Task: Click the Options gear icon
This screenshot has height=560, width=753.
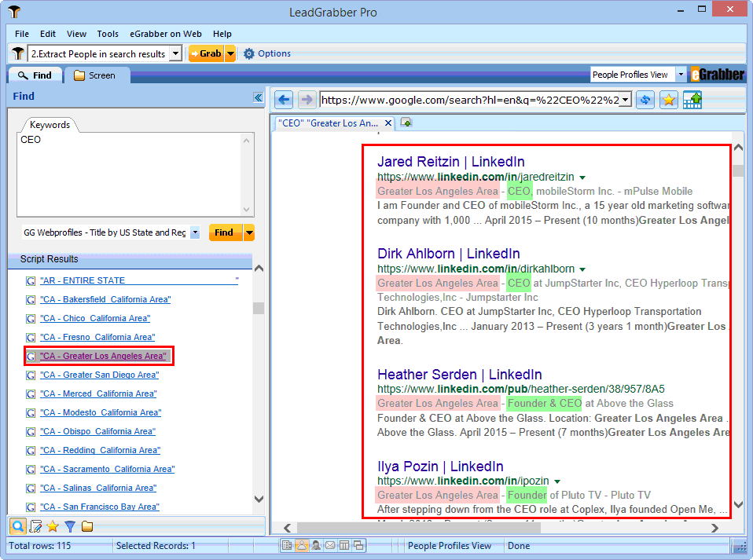Action: [x=248, y=53]
